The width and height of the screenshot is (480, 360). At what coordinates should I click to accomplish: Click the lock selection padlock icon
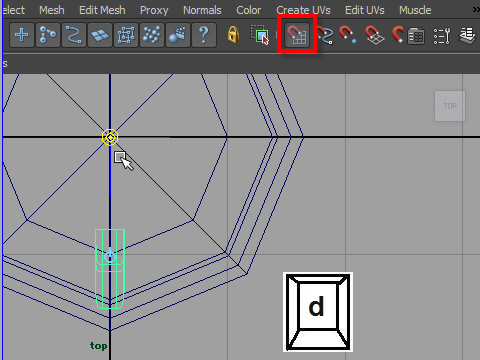tap(233, 35)
